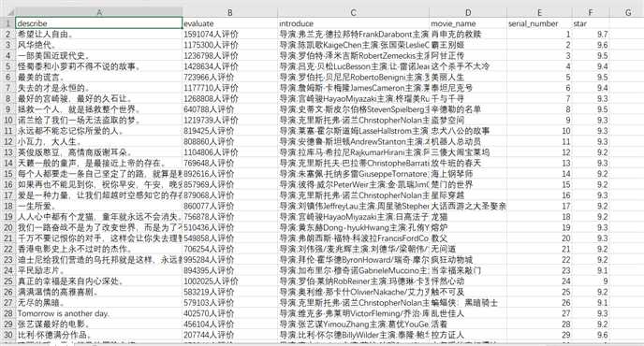Select the movie name '星际穿越'
This screenshot has width=644, height=346.
tap(468, 195)
